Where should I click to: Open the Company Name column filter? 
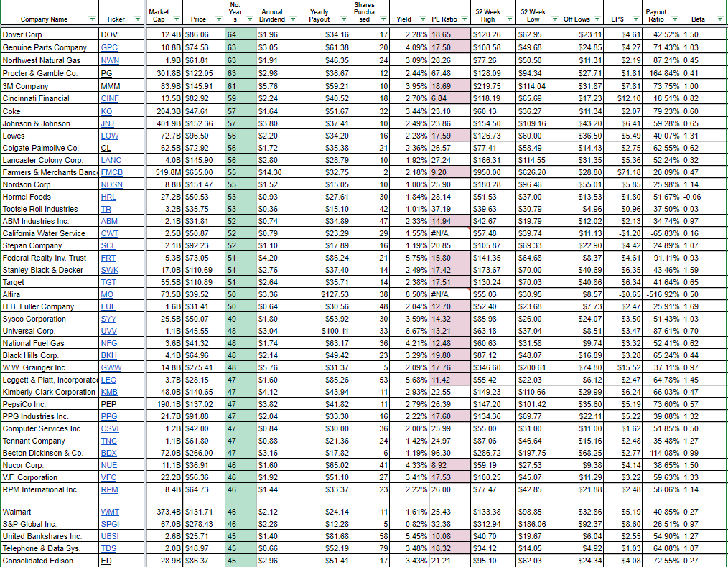pyautogui.click(x=91, y=19)
